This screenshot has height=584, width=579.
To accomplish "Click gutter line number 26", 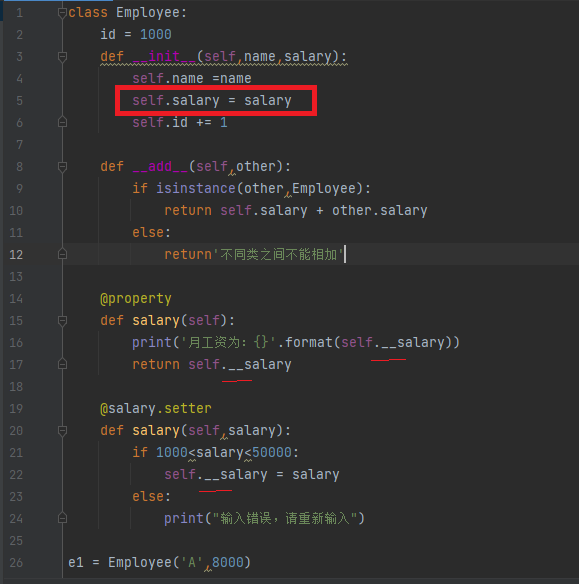I will tap(16, 562).
